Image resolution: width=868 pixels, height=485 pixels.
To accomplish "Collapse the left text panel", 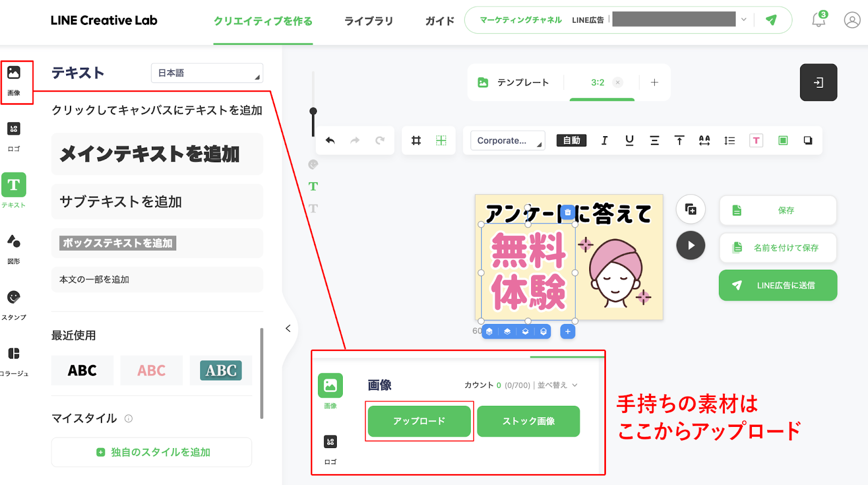I will click(288, 328).
